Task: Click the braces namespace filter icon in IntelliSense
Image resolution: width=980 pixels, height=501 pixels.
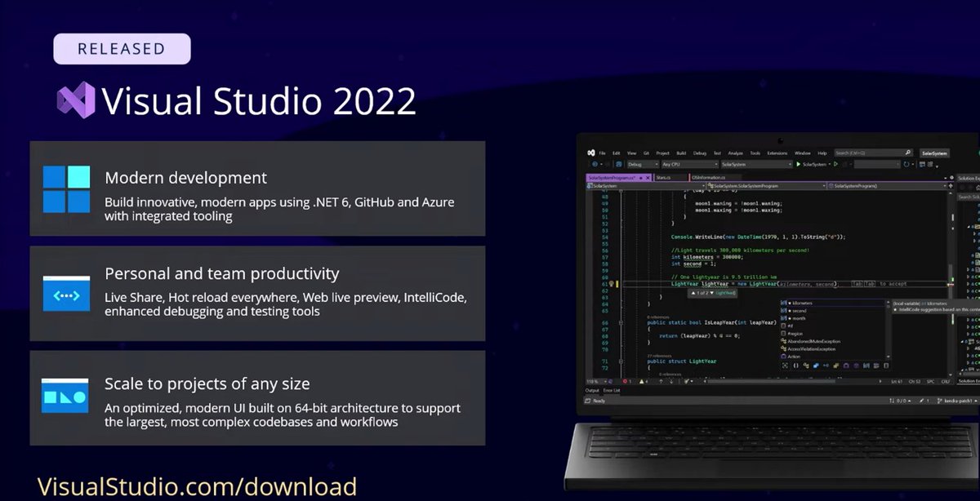Action: click(795, 366)
